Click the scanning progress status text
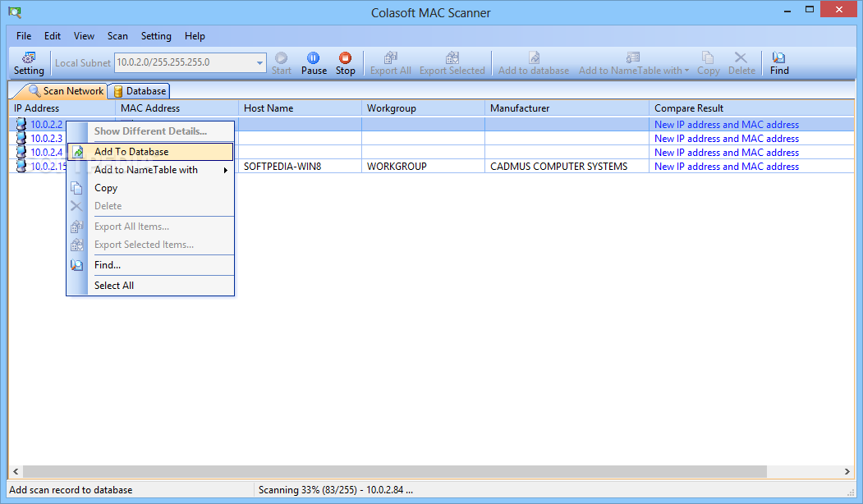 336,490
